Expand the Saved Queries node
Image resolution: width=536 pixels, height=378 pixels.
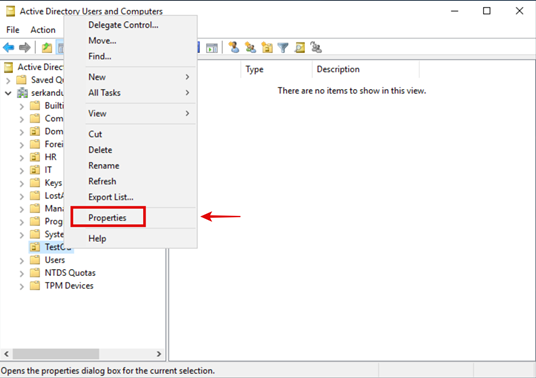pos(9,81)
